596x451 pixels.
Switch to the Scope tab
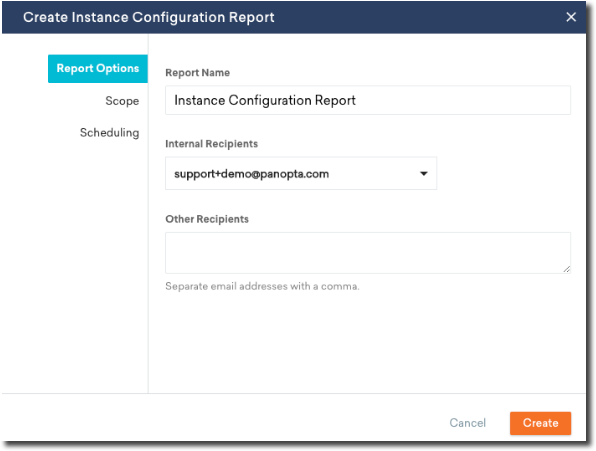[122, 101]
